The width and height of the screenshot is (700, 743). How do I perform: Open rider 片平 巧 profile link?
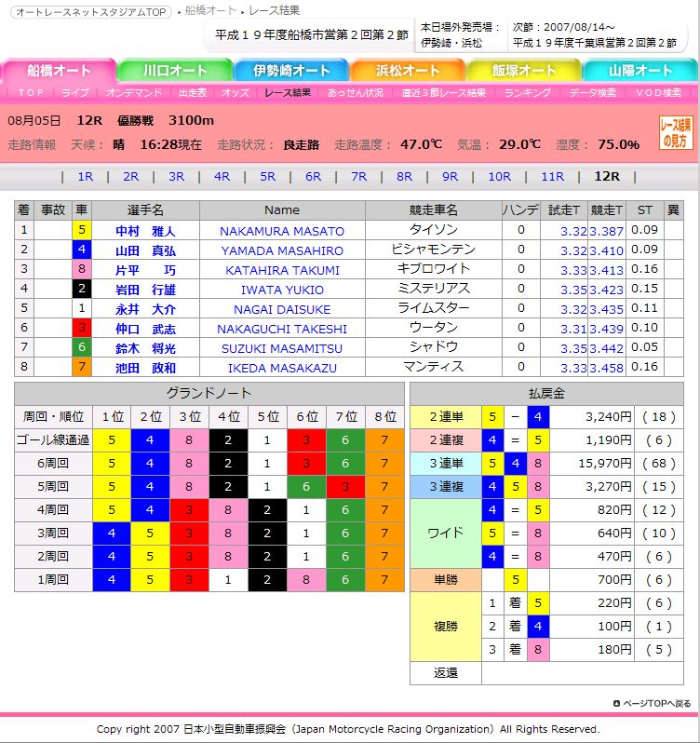(x=145, y=270)
